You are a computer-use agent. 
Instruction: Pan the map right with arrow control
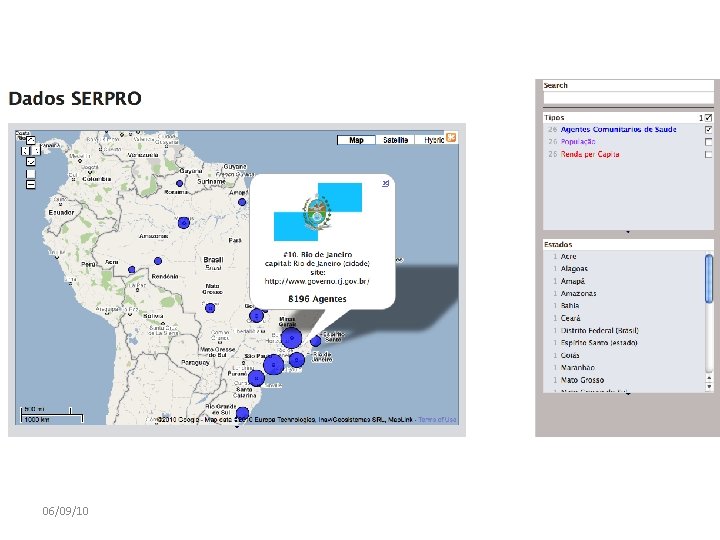pos(36,151)
